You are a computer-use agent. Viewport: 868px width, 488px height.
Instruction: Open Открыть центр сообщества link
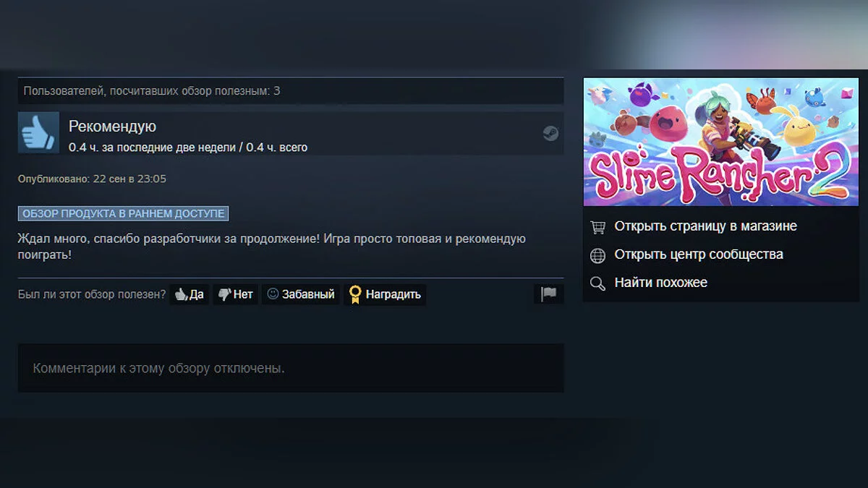[699, 254]
